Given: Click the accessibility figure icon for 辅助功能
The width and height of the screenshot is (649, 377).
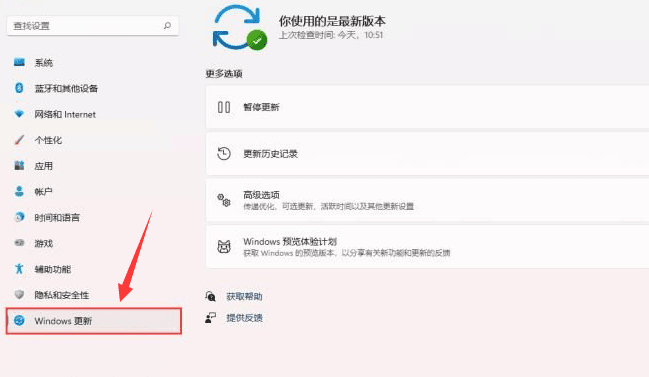Looking at the screenshot, I should [x=19, y=269].
